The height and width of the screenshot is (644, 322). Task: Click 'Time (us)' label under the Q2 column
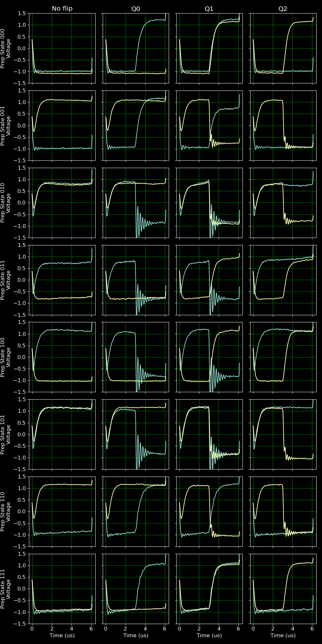283,635
